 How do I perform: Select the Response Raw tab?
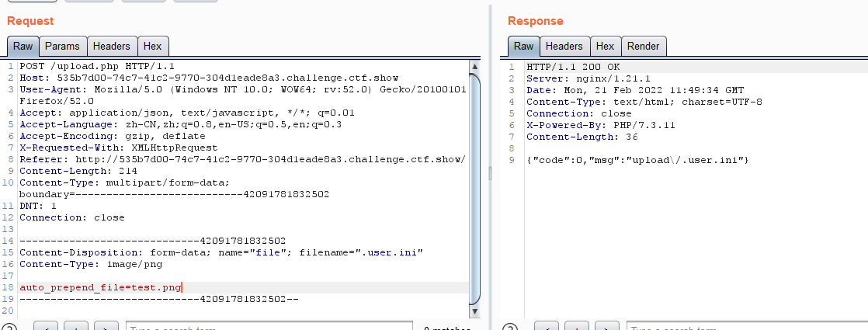(524, 46)
